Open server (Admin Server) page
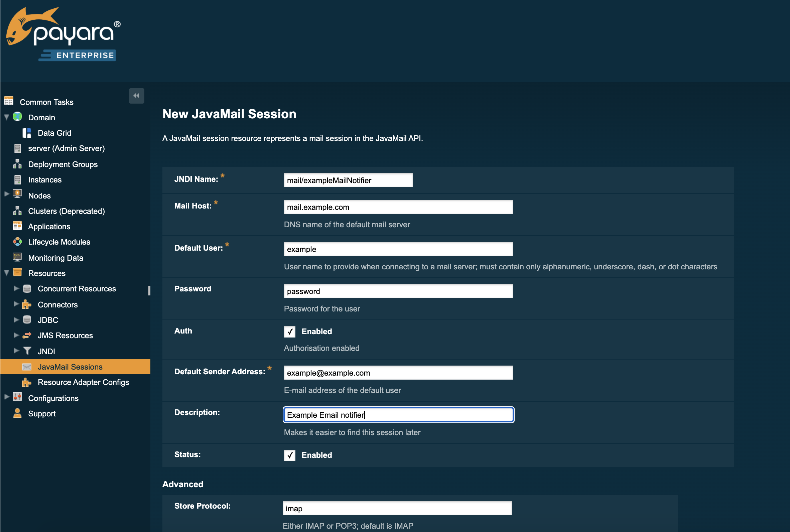790x532 pixels. (66, 148)
